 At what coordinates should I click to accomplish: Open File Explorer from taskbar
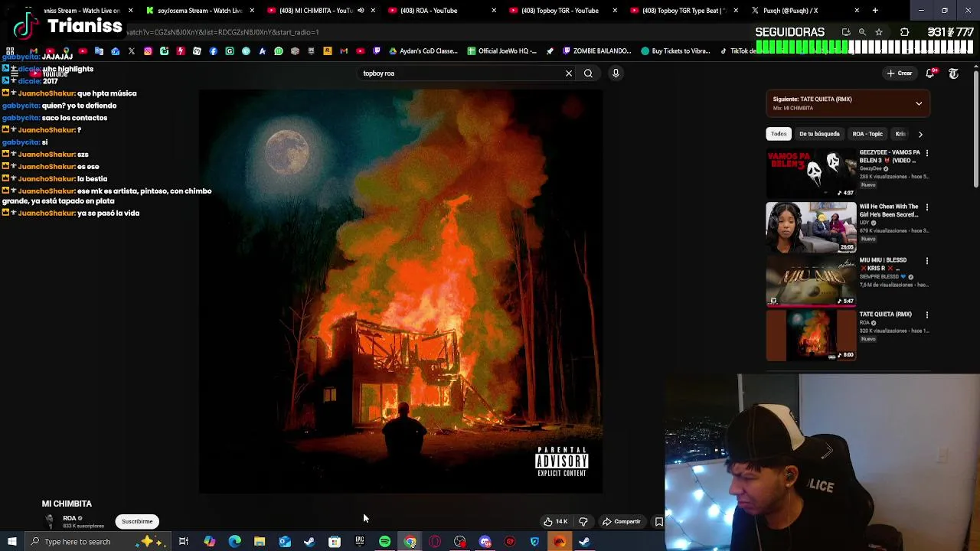[260, 542]
